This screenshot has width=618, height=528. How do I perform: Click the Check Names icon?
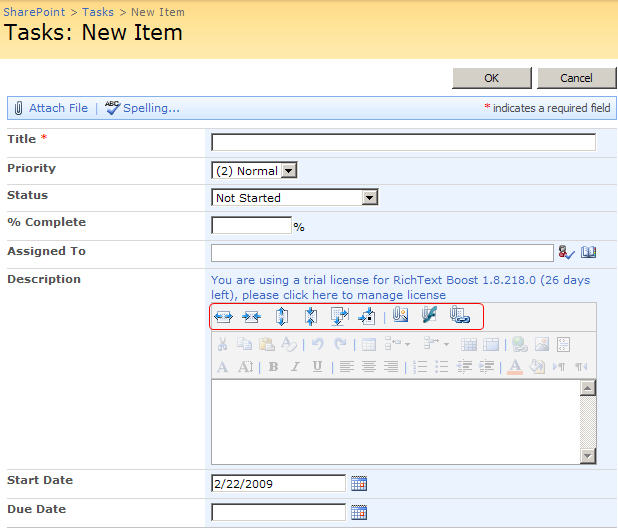[567, 252]
